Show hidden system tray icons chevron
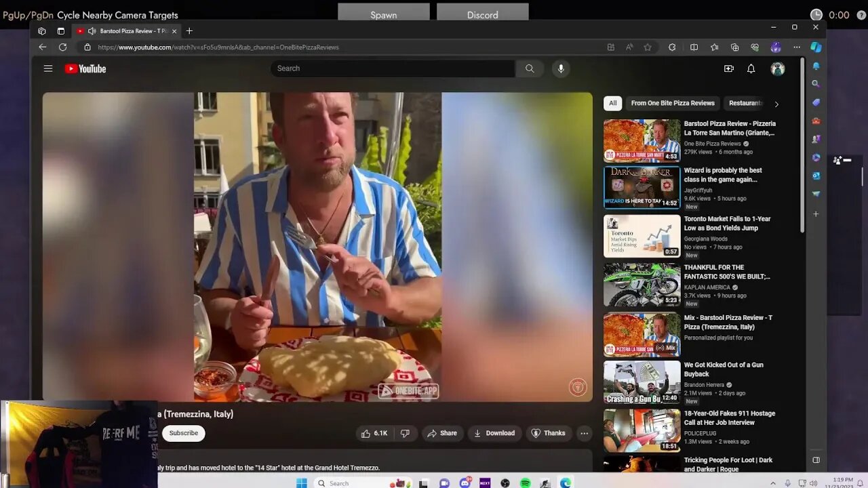 point(773,483)
